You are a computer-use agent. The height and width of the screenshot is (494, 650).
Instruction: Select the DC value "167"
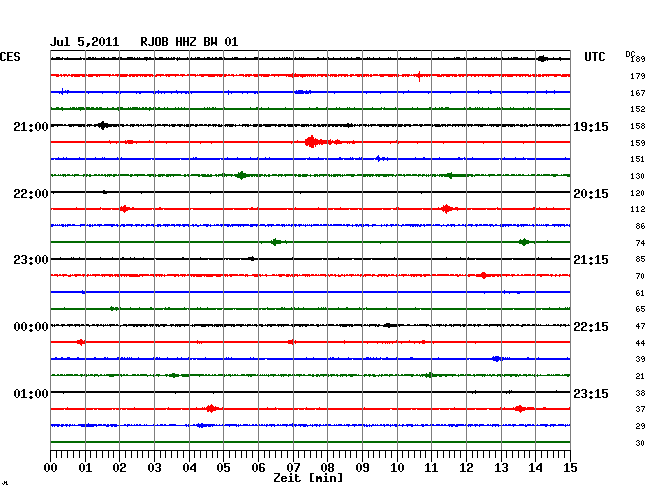[x=638, y=93]
